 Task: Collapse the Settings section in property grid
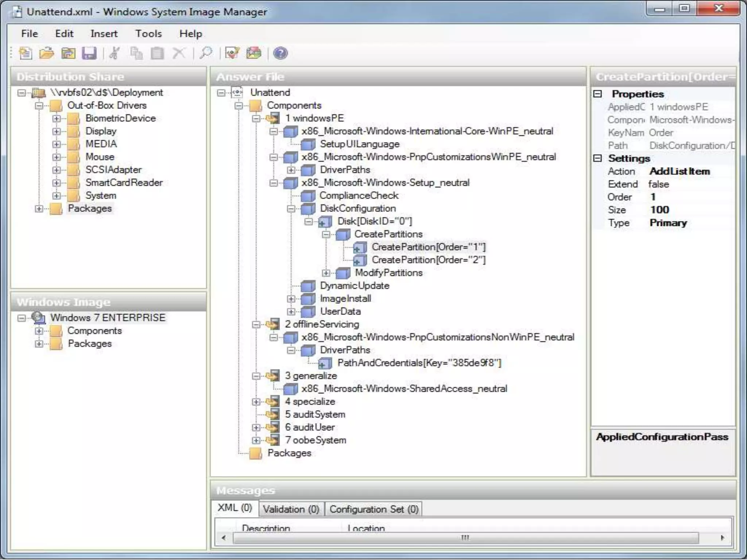[x=597, y=158]
